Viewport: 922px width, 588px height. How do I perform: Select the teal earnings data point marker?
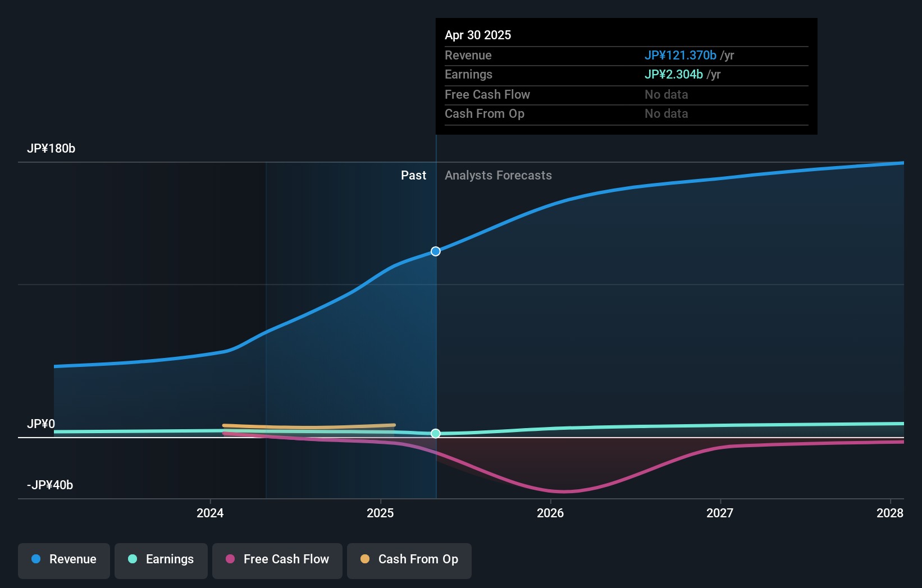(x=435, y=433)
